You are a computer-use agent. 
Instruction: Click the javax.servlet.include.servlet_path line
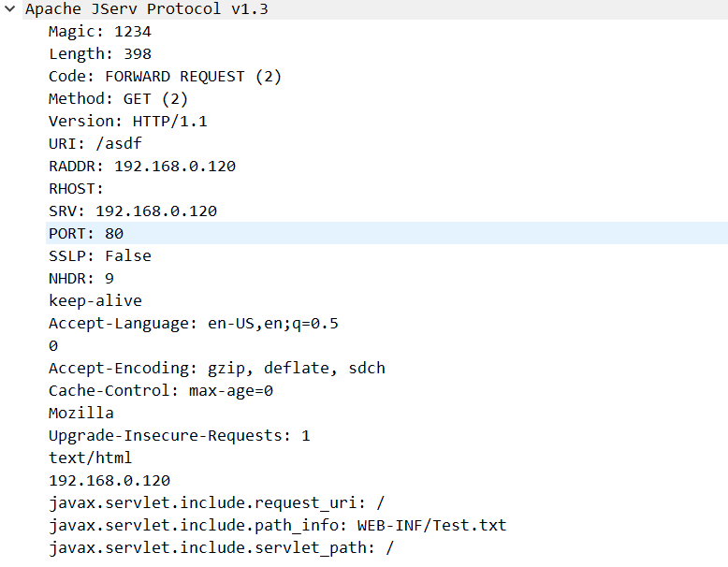pos(221,548)
